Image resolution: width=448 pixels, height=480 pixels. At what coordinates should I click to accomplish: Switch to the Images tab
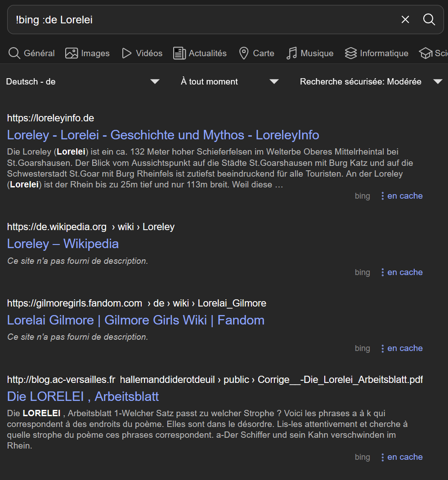click(87, 53)
